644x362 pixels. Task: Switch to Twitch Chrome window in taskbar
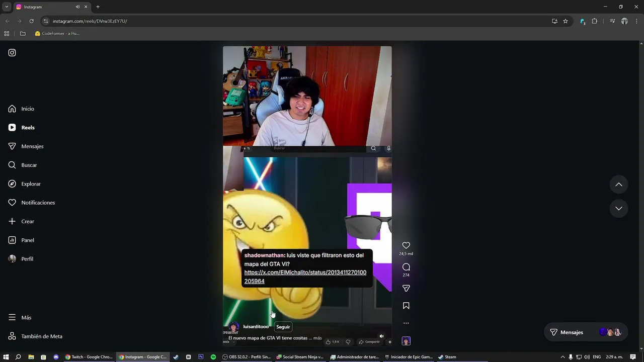pos(89,357)
